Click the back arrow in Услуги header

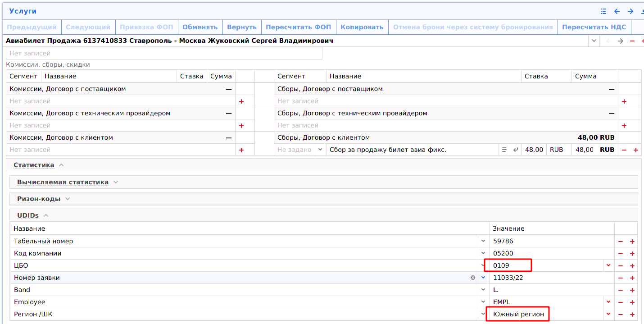click(617, 11)
